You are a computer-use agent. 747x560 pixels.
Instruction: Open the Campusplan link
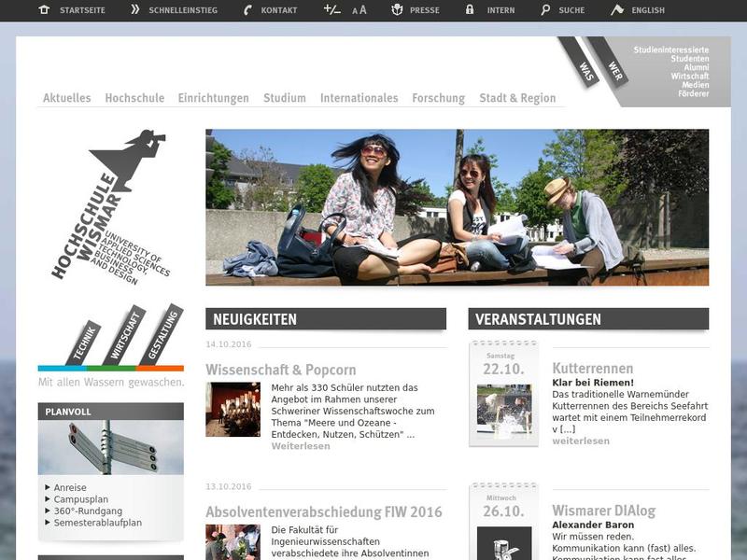pyautogui.click(x=81, y=499)
